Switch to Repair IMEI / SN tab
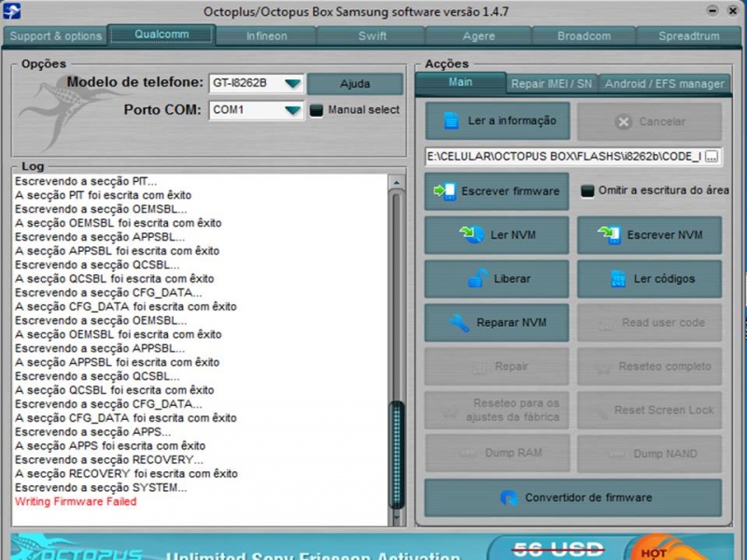747x560 pixels. point(552,84)
